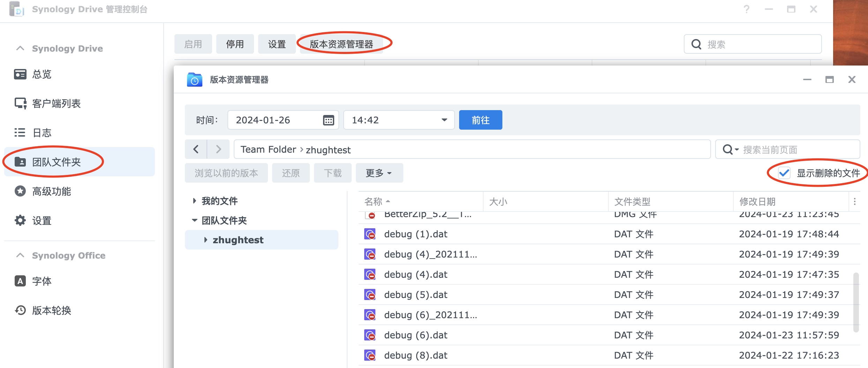Open the 总览 overview page

(x=80, y=74)
